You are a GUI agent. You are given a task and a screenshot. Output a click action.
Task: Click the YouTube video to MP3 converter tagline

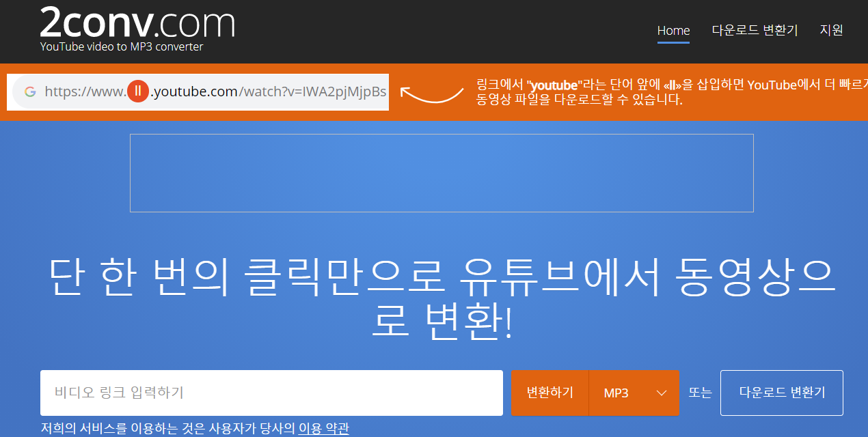[122, 47]
